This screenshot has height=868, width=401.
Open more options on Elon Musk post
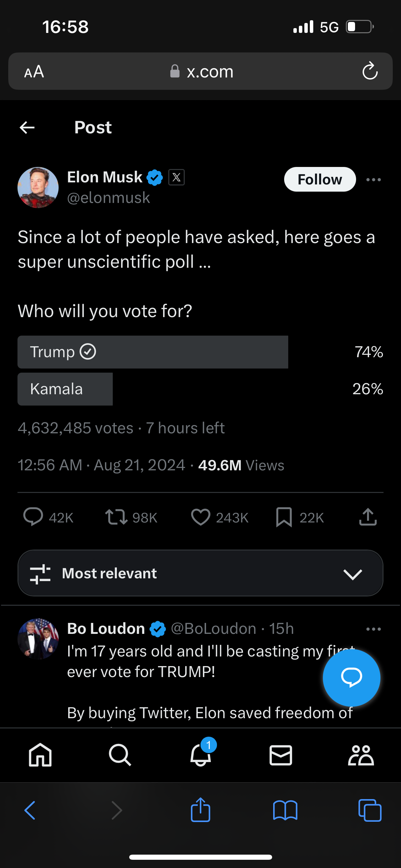(373, 180)
